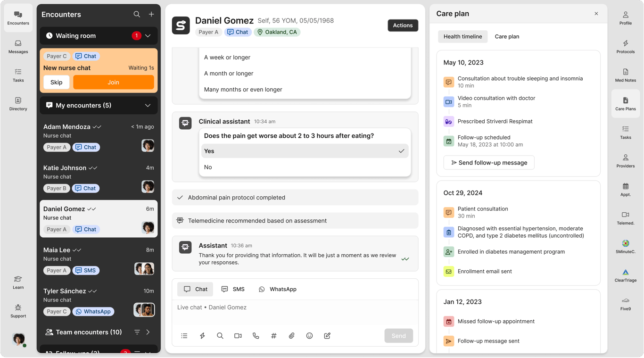Open the Support section
The image size is (644, 358).
coord(18,311)
